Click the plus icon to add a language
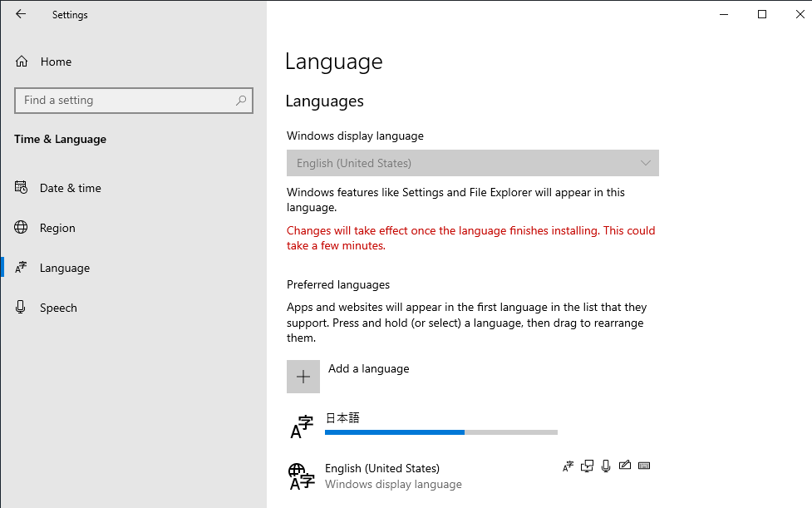Screen dimensions: 812x508 point(303,377)
